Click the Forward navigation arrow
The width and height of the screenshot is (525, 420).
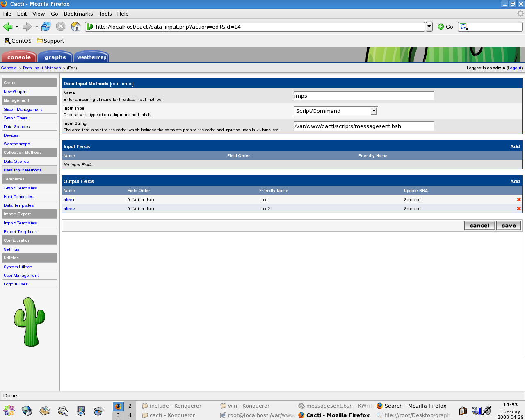point(27,27)
